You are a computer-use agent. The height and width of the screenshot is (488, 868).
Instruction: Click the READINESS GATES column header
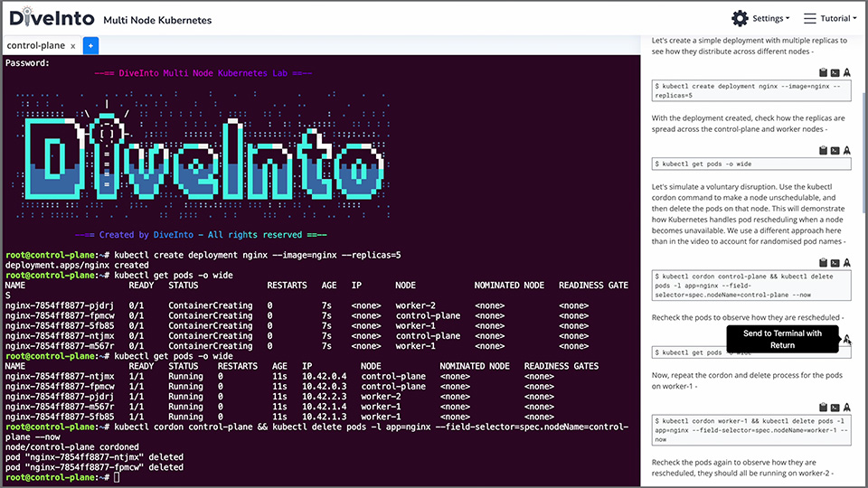click(x=561, y=366)
